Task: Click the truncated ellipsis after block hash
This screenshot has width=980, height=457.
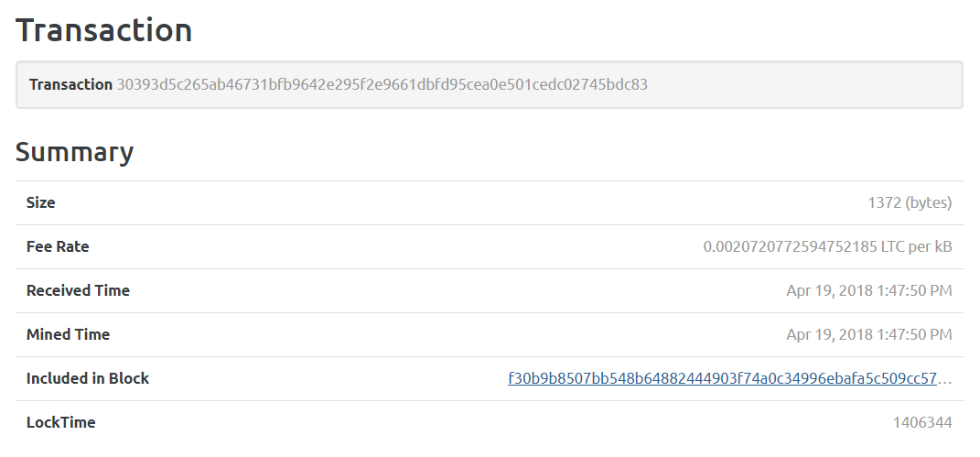Action: pyautogui.click(x=944, y=379)
